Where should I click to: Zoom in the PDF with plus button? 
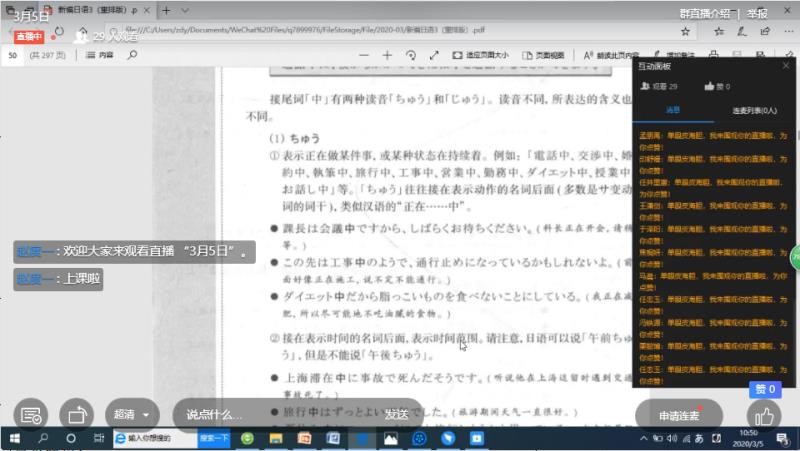[x=387, y=54]
